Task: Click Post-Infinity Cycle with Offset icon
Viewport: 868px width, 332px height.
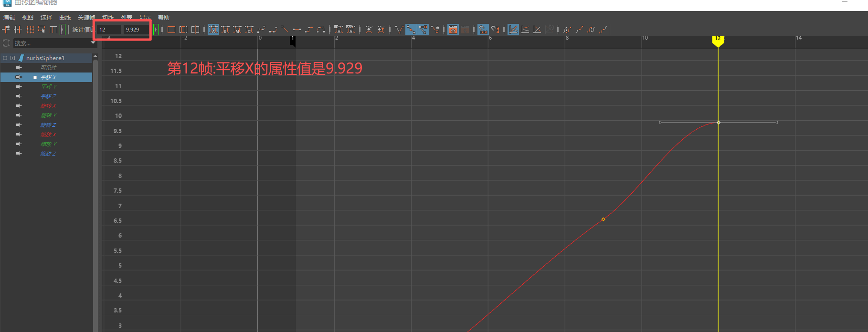Action: (x=603, y=30)
